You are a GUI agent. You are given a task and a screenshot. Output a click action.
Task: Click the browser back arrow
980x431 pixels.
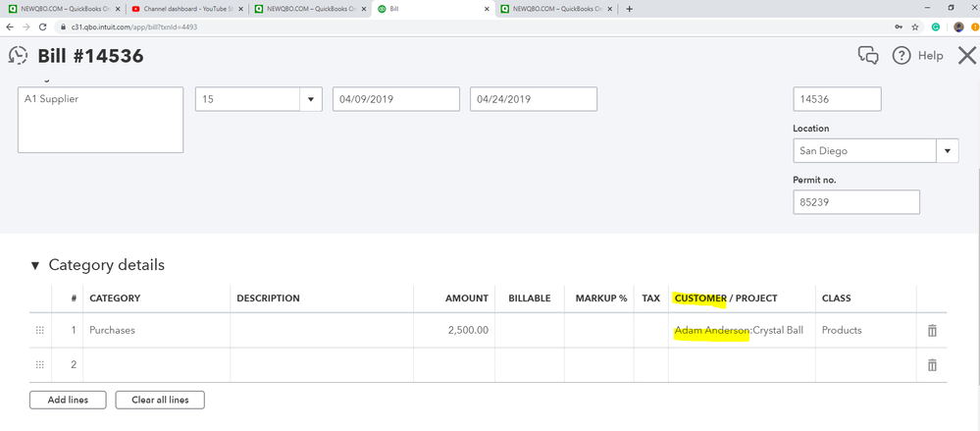[10, 27]
